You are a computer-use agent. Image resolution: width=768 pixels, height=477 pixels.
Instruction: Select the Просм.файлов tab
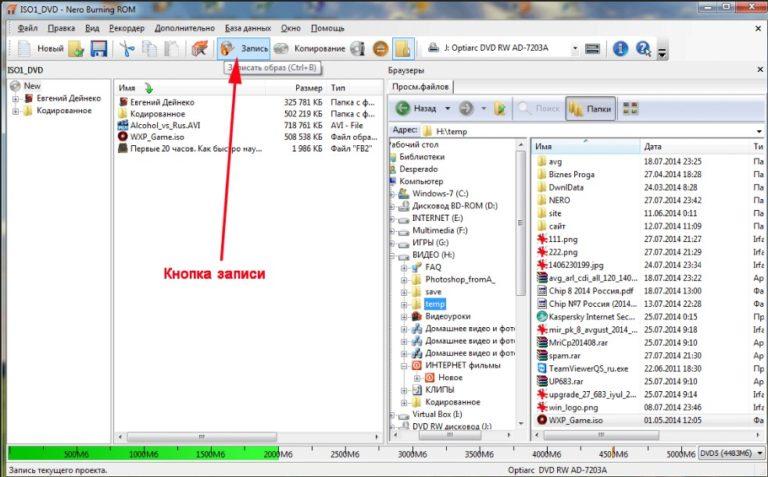tap(420, 87)
